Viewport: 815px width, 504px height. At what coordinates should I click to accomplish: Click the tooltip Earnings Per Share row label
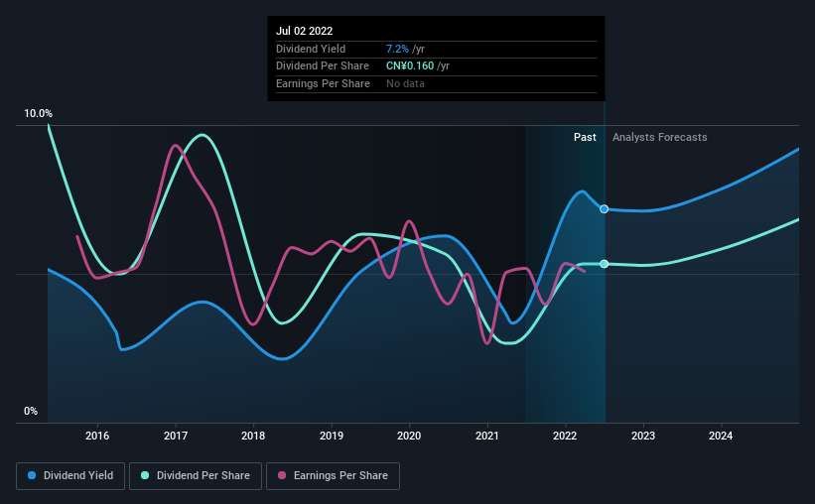[x=323, y=83]
